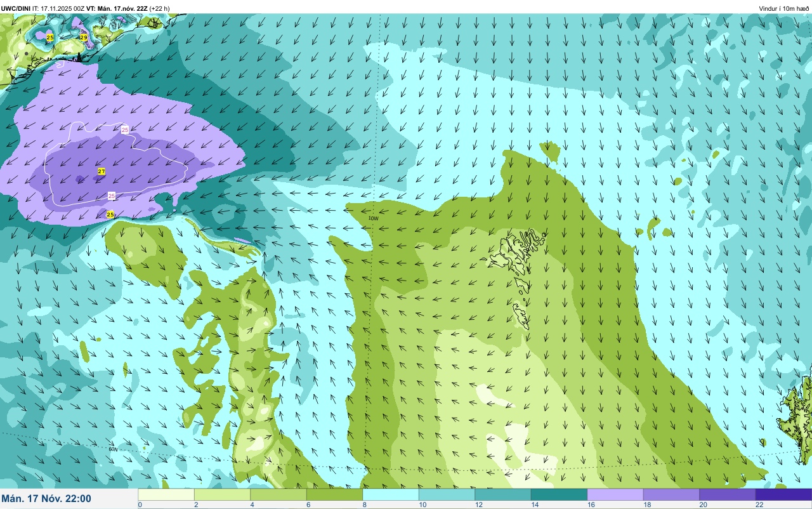This screenshot has width=812, height=509.
Task: Click the yellow '29' wind speed label
Action: point(83,38)
